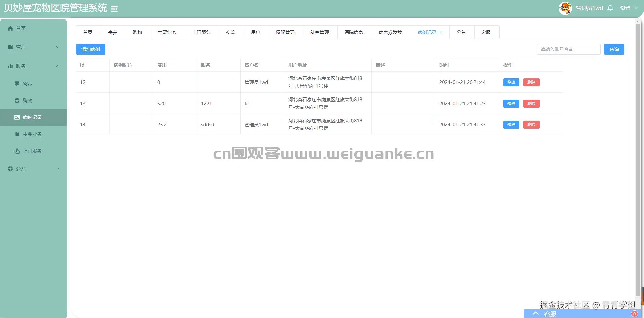Open the 首页 home icon in sidebar
The height and width of the screenshot is (318, 644).
coord(10,28)
